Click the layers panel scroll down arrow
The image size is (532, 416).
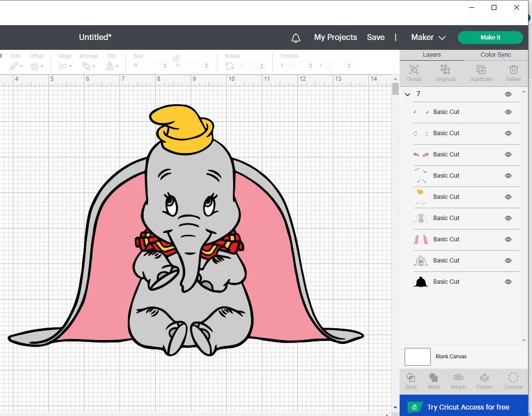(x=524, y=340)
